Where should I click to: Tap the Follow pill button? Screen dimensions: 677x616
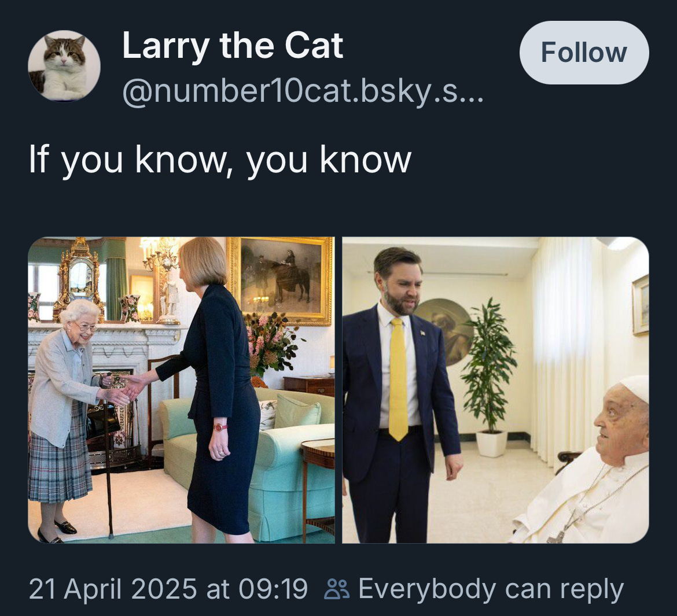[x=584, y=53]
